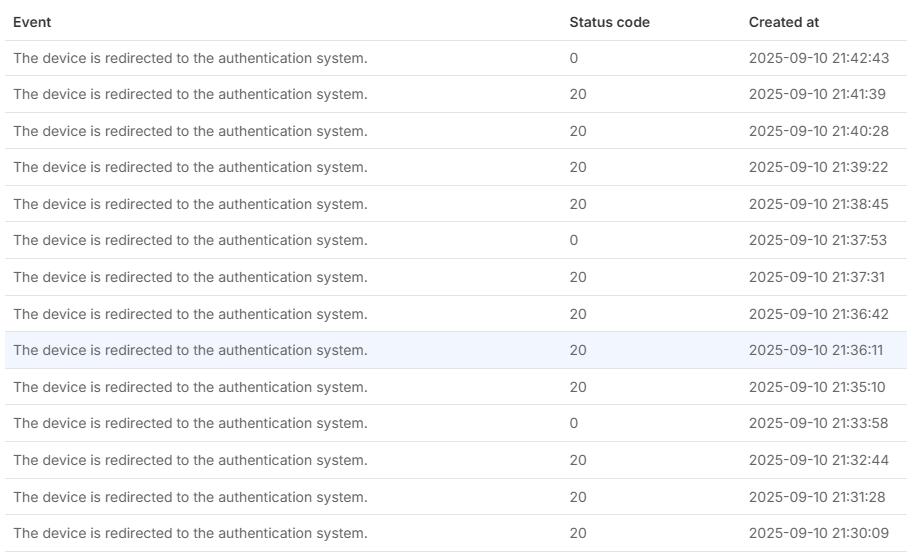
Task: Click status code 20 in the 21:40:28 row
Action: point(578,131)
